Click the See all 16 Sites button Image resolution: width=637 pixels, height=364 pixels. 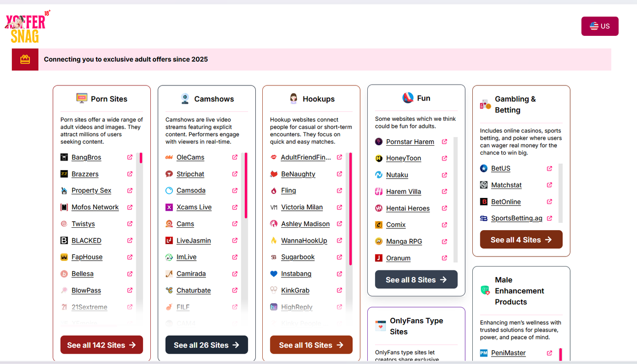pyautogui.click(x=311, y=345)
